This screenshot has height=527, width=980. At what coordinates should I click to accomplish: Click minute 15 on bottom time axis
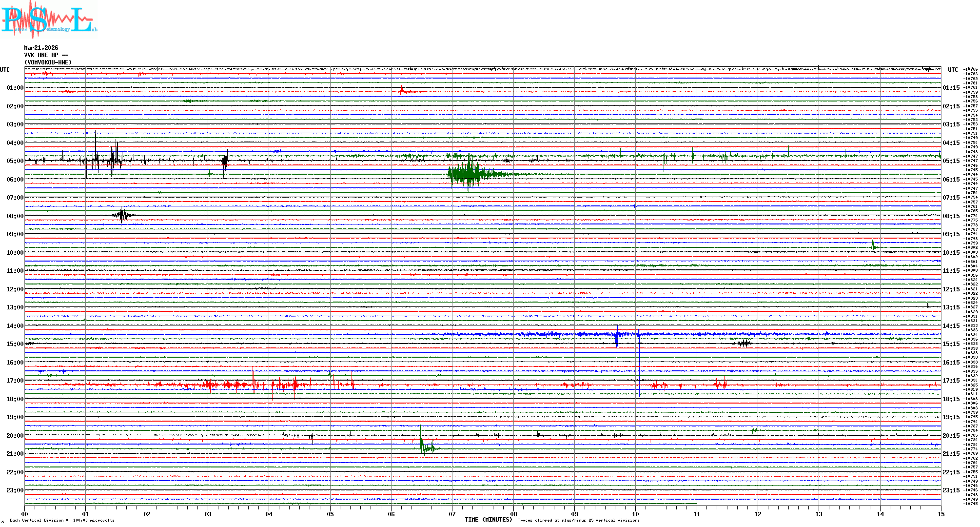point(941,514)
